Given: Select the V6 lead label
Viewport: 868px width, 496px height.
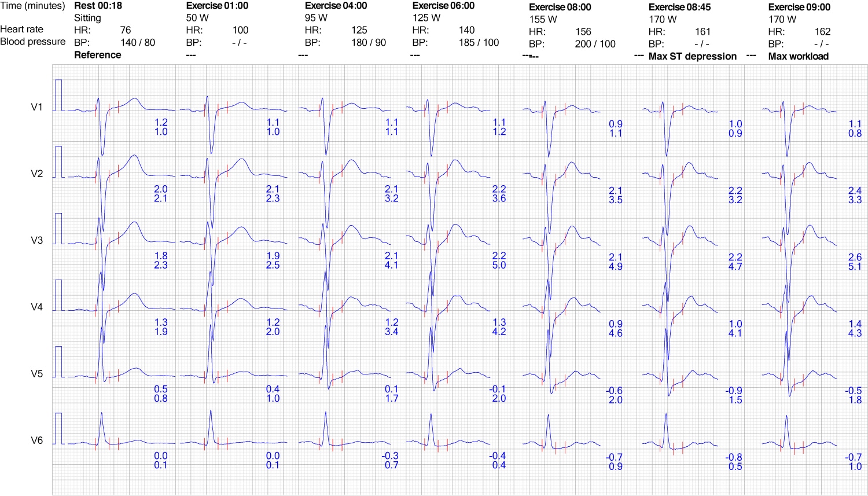Looking at the screenshot, I should [36, 440].
